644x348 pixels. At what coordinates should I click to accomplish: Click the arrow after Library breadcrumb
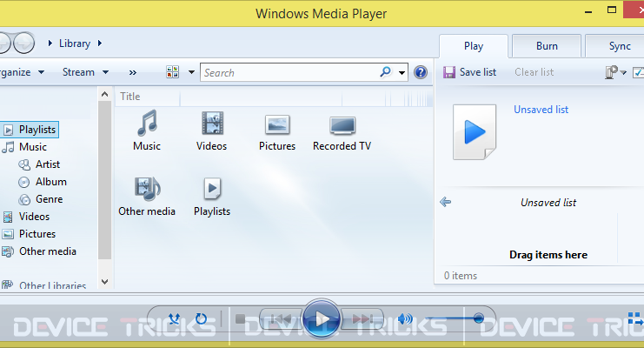[99, 43]
